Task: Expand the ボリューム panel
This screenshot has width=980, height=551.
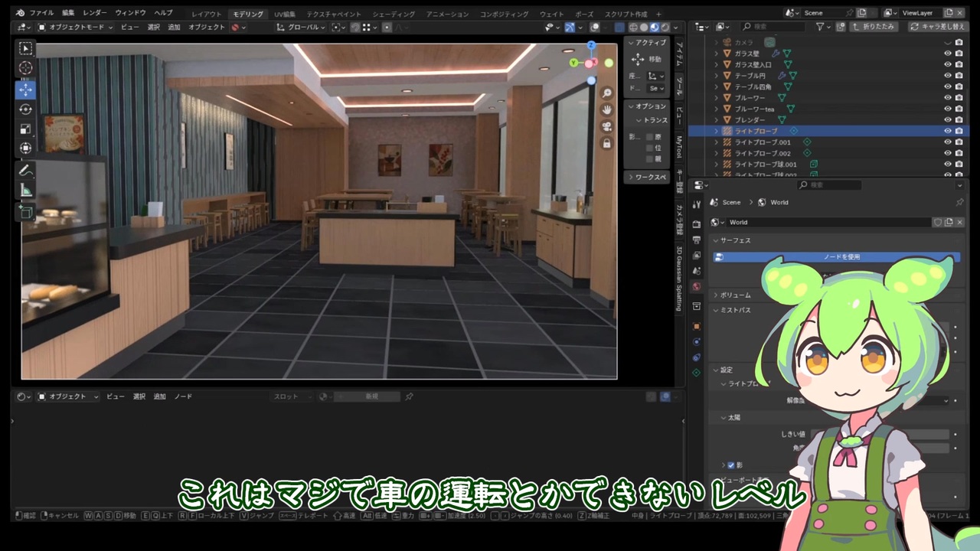Action: (x=717, y=295)
